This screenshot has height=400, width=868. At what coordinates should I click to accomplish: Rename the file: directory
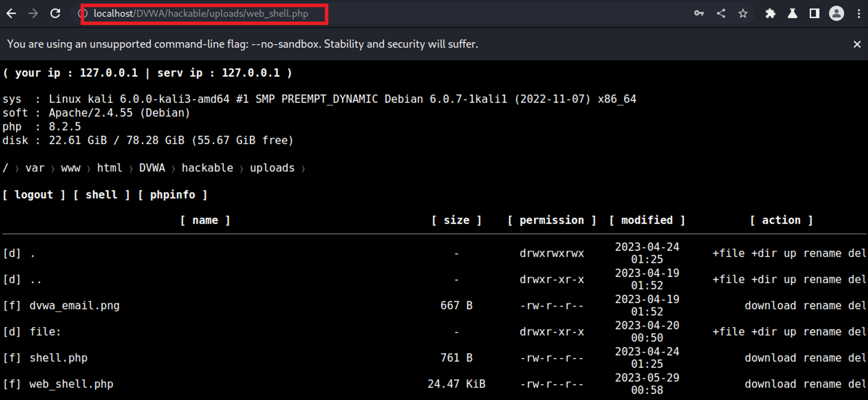(822, 332)
